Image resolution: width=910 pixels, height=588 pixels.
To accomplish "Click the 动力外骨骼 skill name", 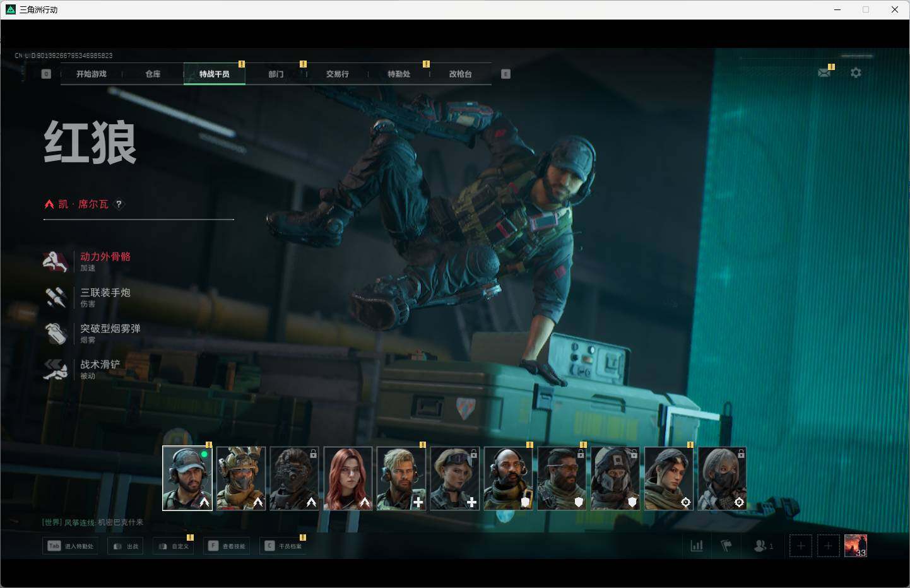I will click(105, 257).
